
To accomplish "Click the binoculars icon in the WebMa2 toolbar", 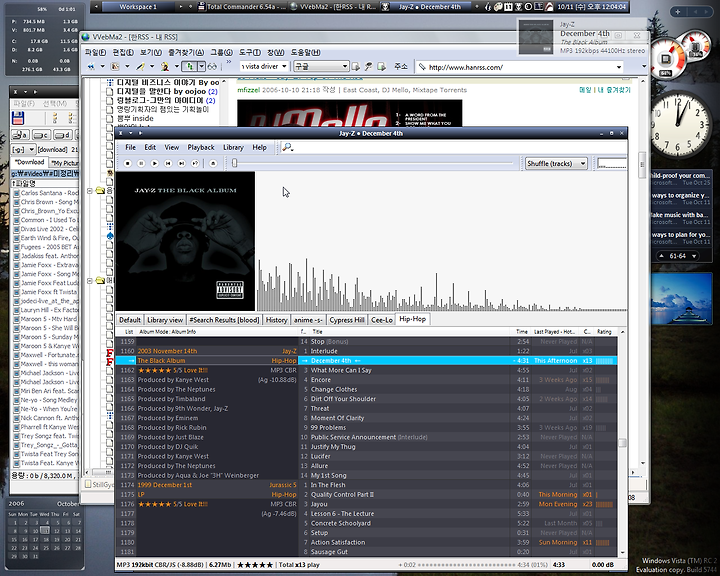I will [212, 67].
